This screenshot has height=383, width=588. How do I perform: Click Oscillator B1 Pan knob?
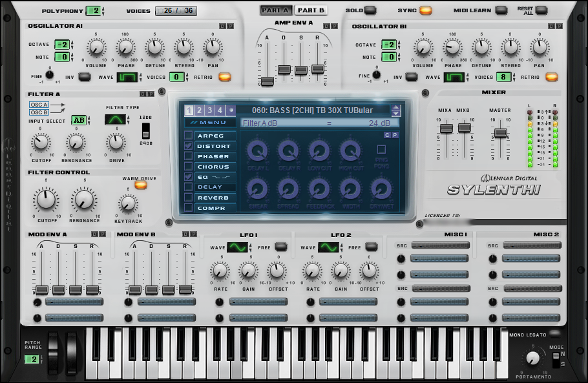(x=540, y=48)
